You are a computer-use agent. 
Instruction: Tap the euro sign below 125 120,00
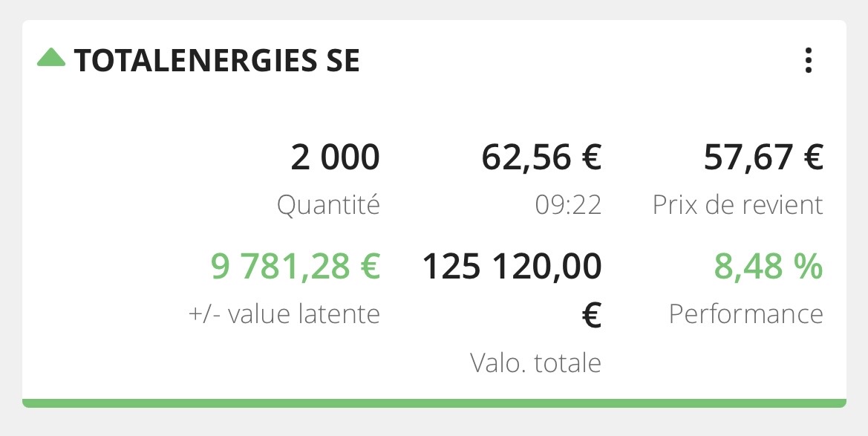[590, 315]
